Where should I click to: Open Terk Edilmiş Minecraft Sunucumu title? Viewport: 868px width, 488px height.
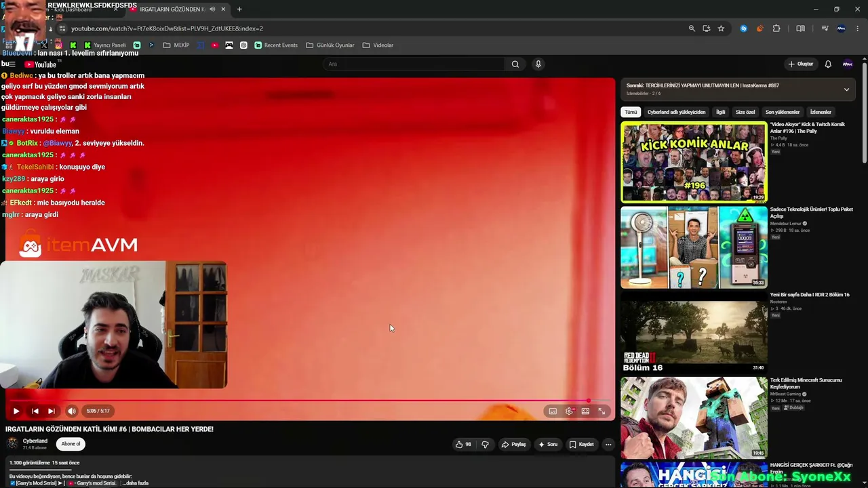pyautogui.click(x=806, y=383)
